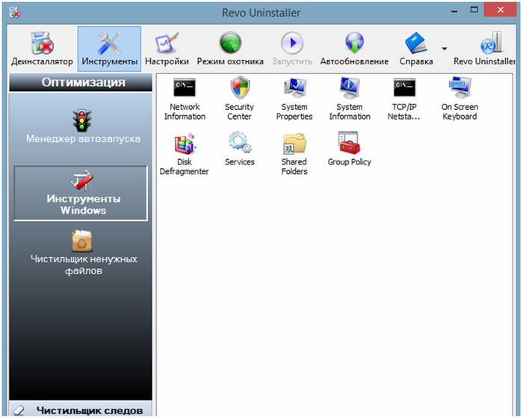Click the Деинсталлятор toolbar button

click(42, 49)
